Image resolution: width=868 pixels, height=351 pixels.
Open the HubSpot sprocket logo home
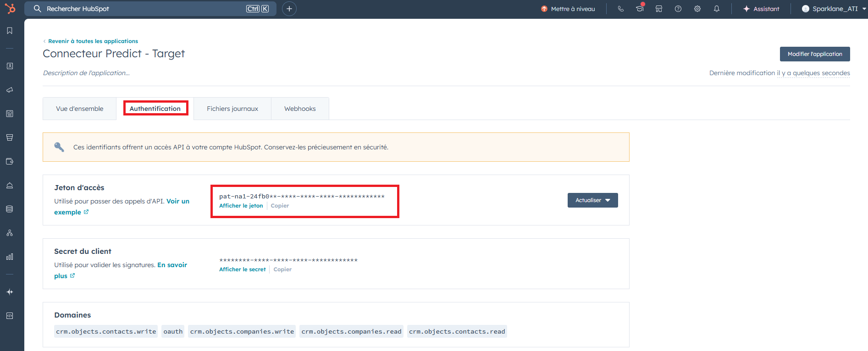pyautogui.click(x=10, y=8)
